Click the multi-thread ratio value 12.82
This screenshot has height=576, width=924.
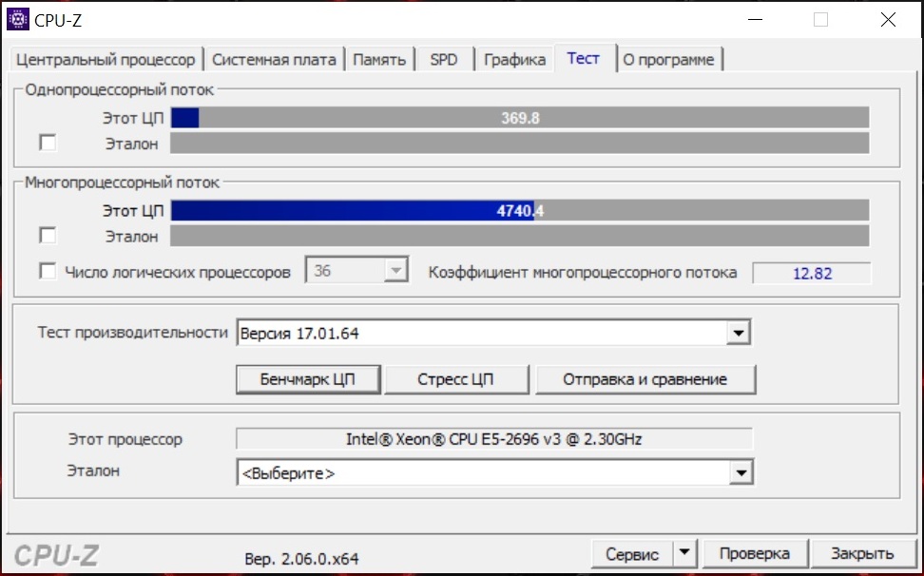pyautogui.click(x=812, y=274)
